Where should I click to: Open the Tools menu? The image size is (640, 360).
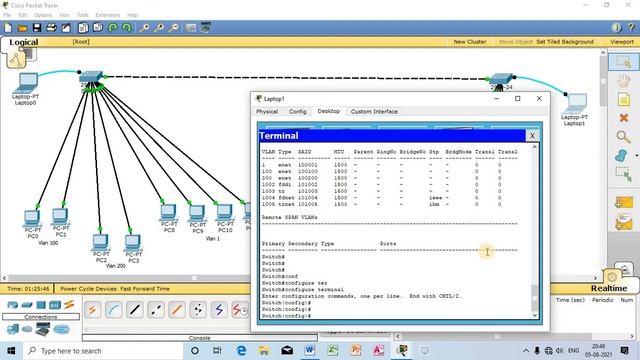click(82, 15)
